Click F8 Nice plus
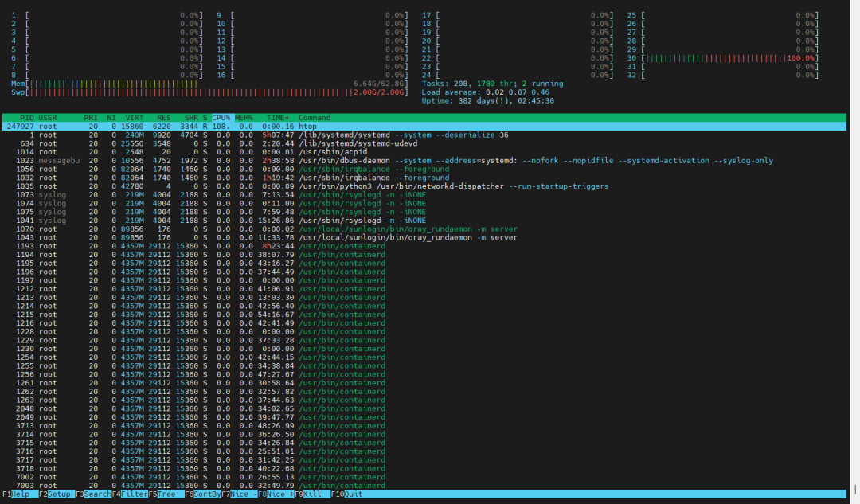Screen dimensions: 860x504 click(276, 494)
